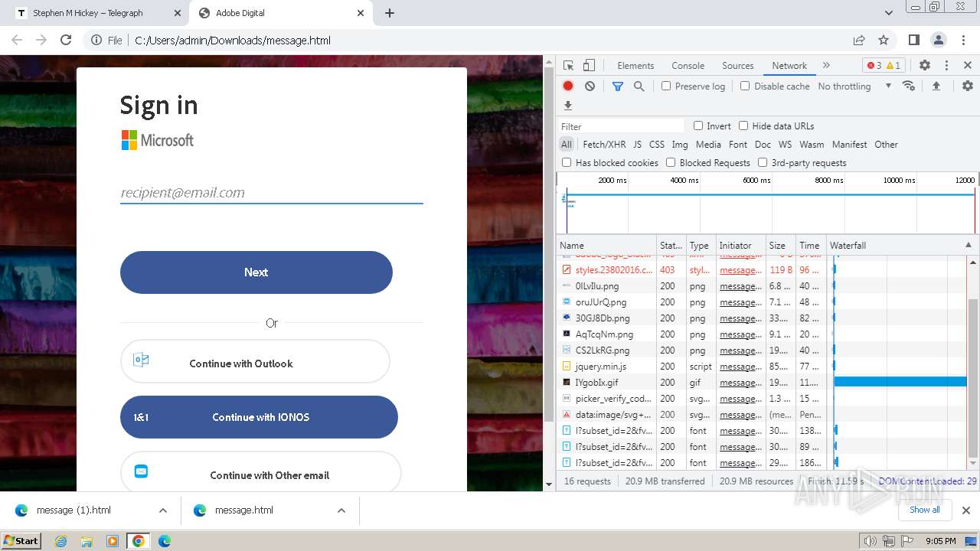
Task: Focus the recipient email field
Action: [x=272, y=193]
